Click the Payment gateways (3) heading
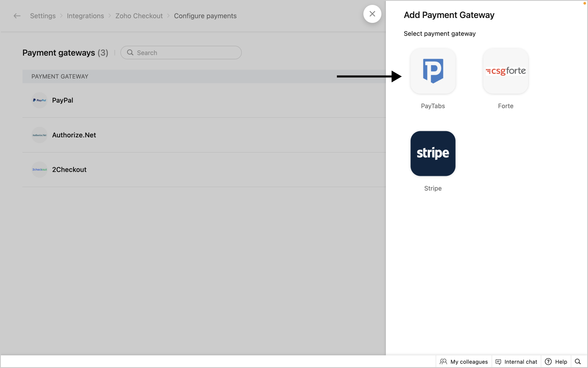This screenshot has width=588, height=368. pos(65,53)
